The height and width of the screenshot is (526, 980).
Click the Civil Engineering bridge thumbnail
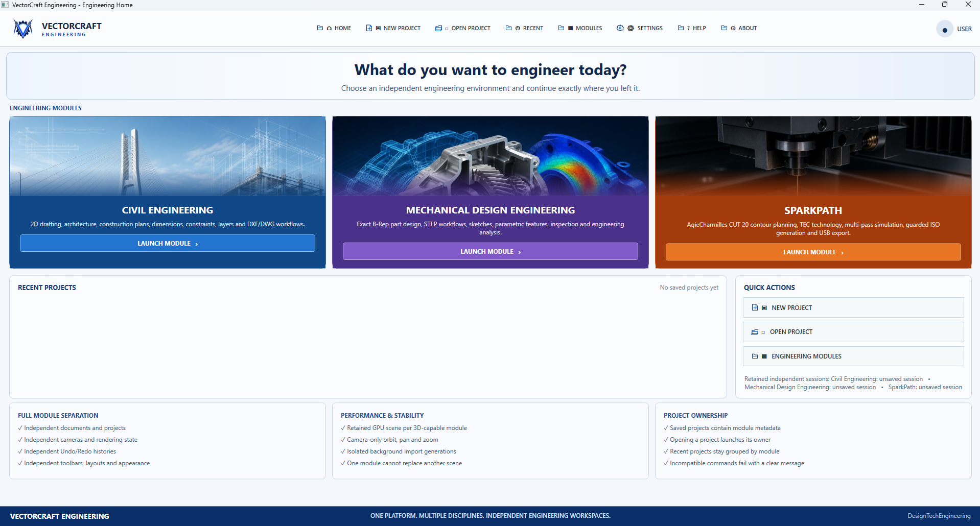(168, 156)
